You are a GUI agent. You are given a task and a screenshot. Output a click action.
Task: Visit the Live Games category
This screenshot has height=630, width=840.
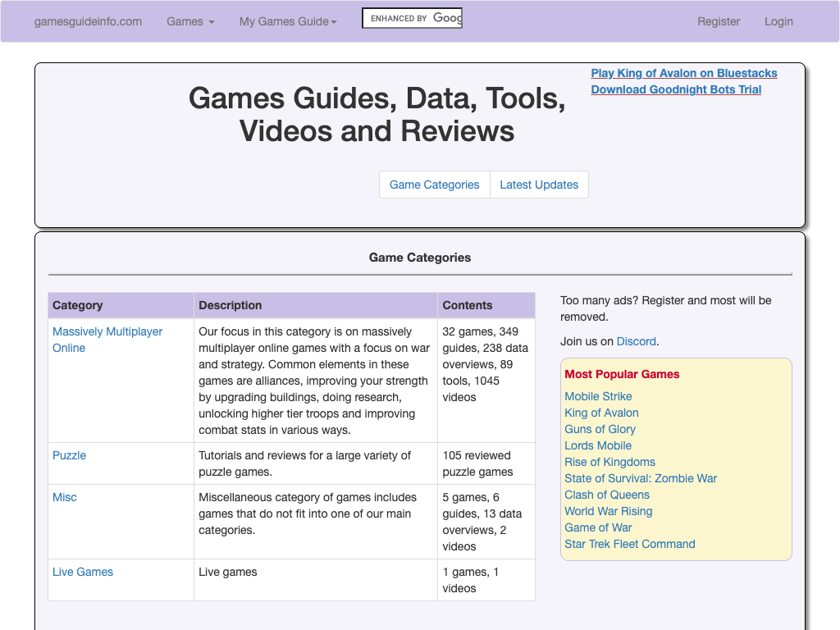[83, 572]
